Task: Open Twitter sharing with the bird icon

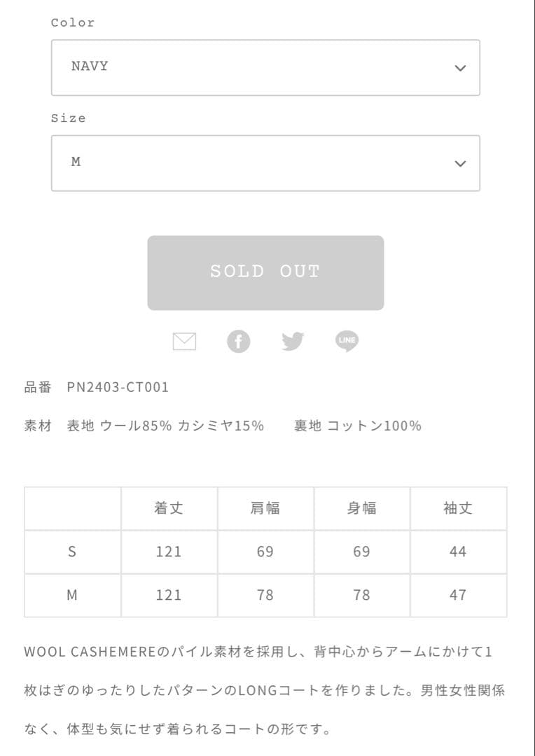Action: [x=293, y=341]
